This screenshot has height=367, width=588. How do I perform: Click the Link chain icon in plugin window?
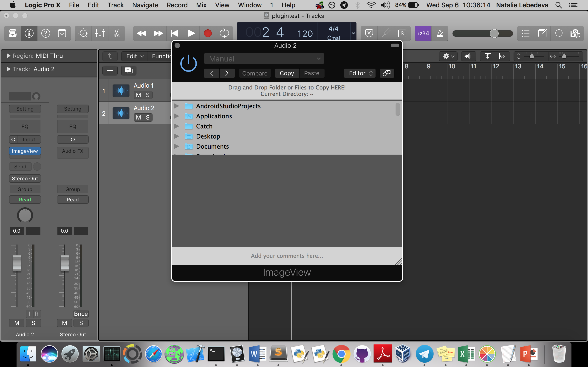click(387, 73)
